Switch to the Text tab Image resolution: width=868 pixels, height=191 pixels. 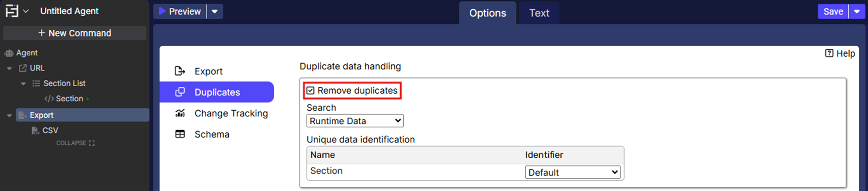coord(539,13)
